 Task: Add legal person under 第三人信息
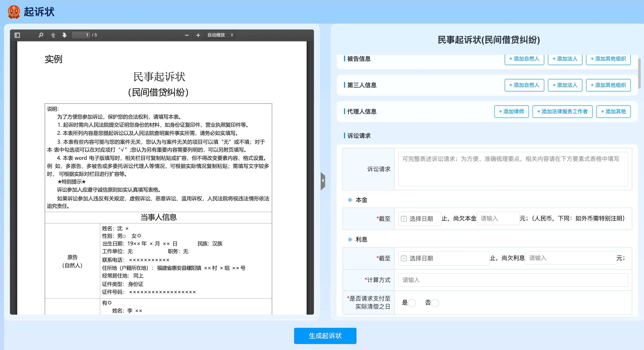click(565, 85)
